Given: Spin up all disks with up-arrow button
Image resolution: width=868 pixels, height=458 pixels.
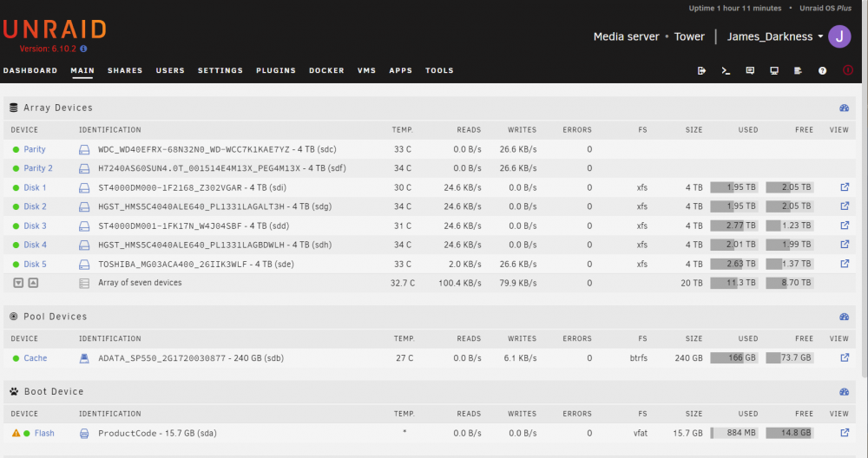Looking at the screenshot, I should [33, 283].
